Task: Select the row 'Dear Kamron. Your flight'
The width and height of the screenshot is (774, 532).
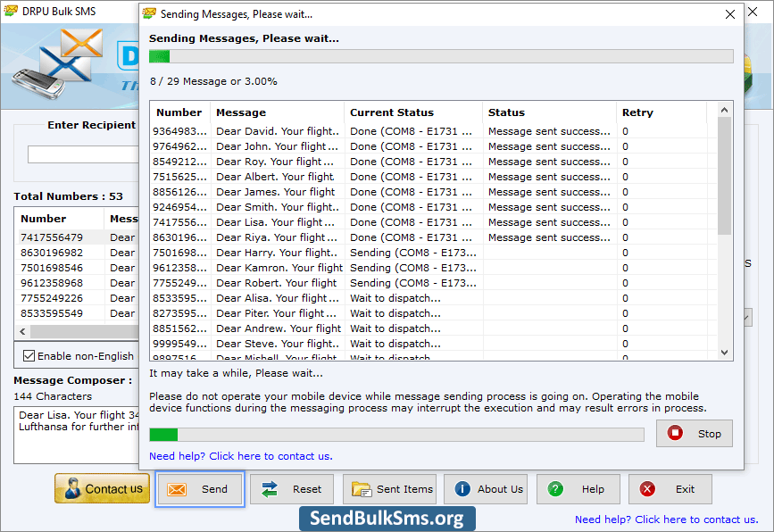Action: [434, 268]
